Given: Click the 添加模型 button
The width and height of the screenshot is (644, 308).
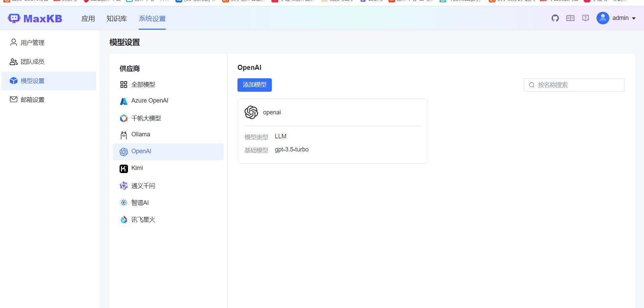Looking at the screenshot, I should [x=255, y=85].
